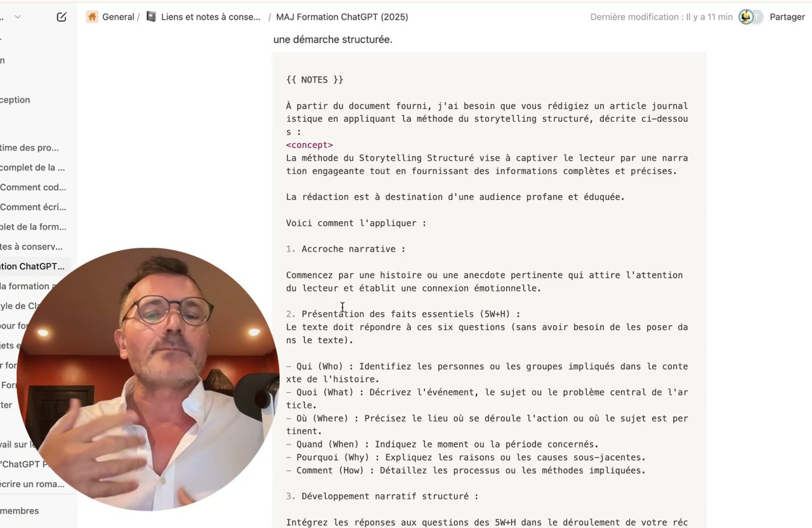The height and width of the screenshot is (528, 812).
Task: Go to Liens et notes à conse... breadcrumb
Action: (211, 17)
